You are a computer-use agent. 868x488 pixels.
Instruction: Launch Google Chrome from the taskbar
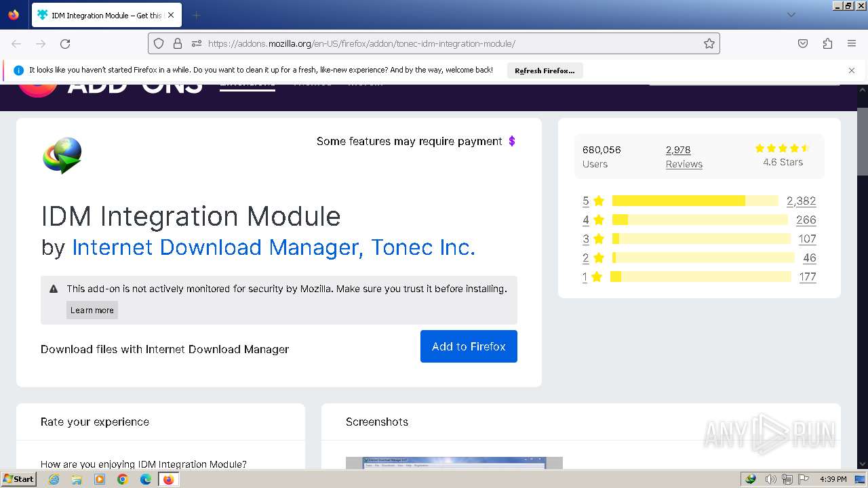click(123, 479)
